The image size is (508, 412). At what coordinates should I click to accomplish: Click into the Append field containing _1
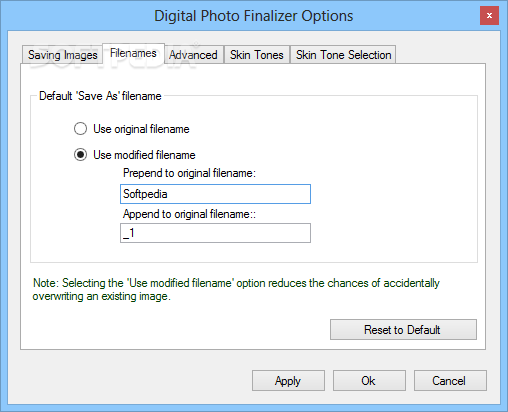point(215,233)
